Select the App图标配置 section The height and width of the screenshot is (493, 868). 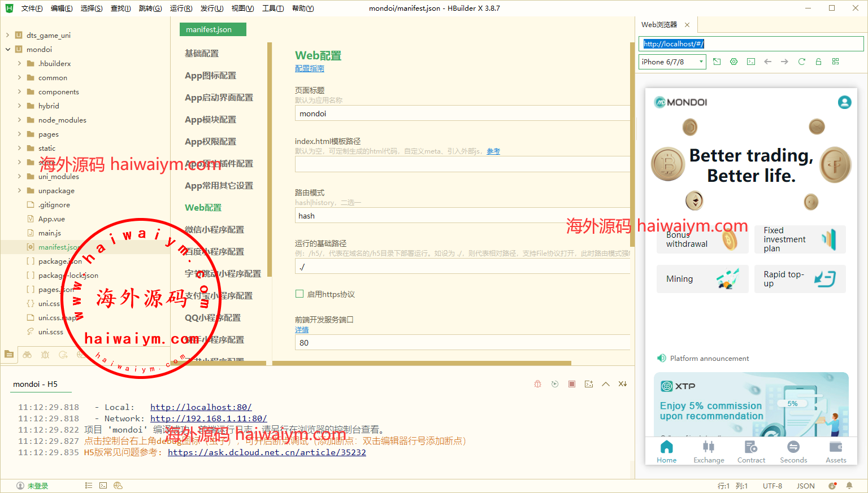coord(210,76)
